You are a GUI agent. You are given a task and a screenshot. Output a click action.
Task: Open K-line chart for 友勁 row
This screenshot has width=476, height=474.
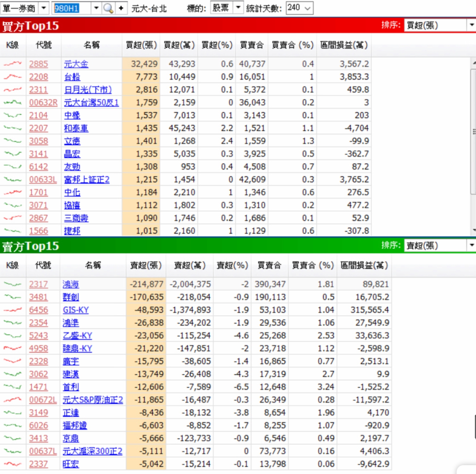(x=13, y=166)
